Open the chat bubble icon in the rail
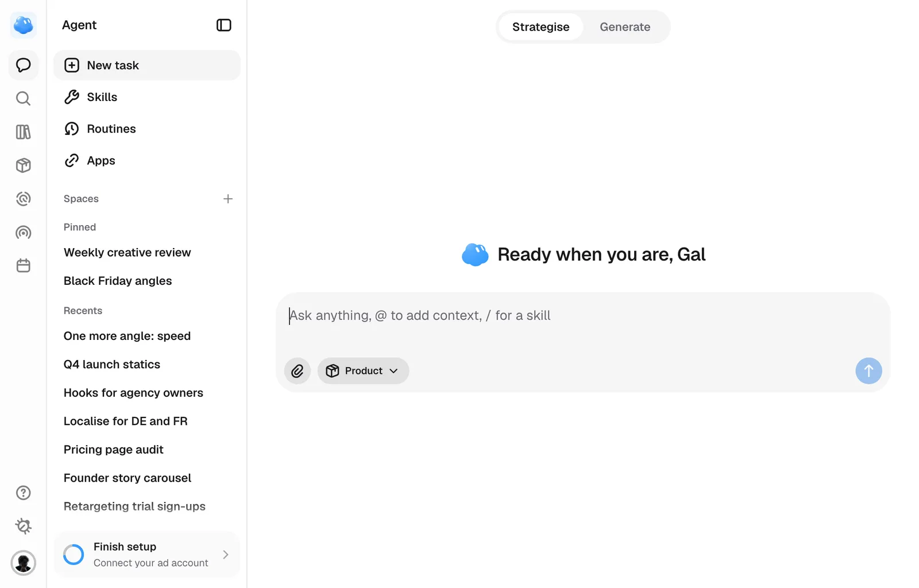The height and width of the screenshot is (588, 919). pyautogui.click(x=24, y=65)
